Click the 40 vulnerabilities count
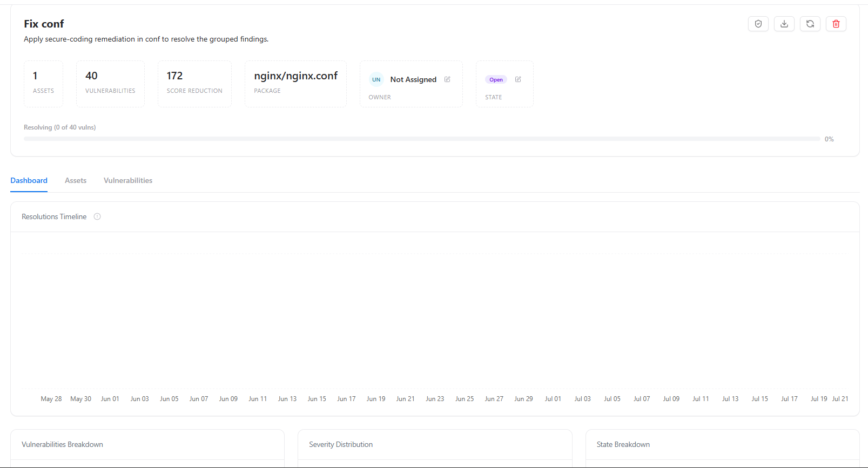 [91, 76]
